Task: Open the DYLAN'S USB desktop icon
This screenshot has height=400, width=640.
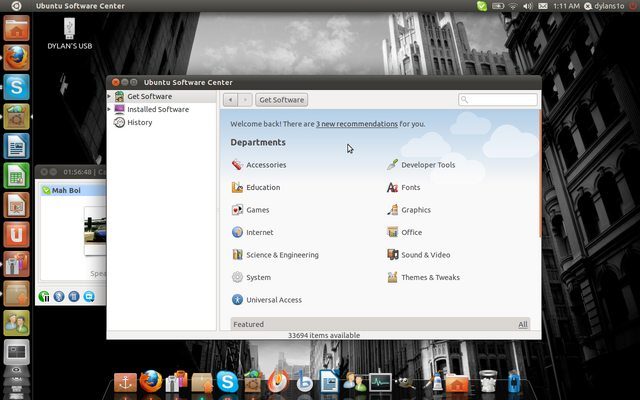Action: tap(69, 33)
